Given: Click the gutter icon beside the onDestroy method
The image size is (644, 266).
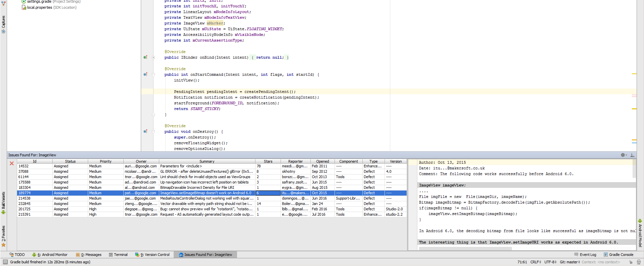Looking at the screenshot, I should pyautogui.click(x=145, y=131).
